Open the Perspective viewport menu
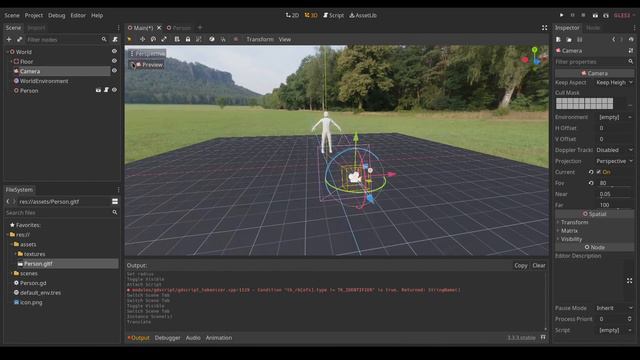 click(147, 53)
